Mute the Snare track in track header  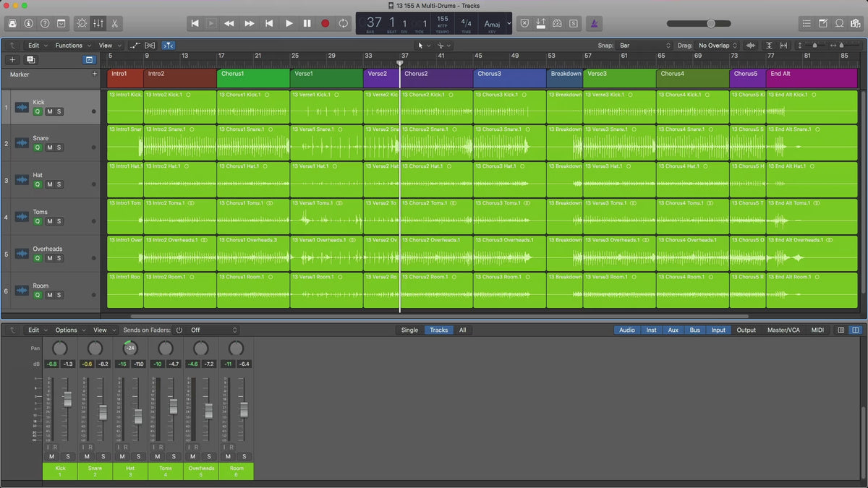(x=49, y=147)
